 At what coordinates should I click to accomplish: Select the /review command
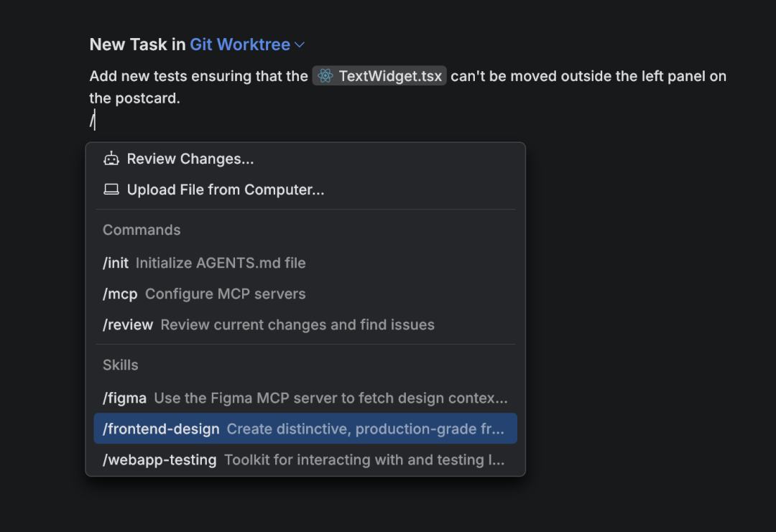[x=128, y=325]
